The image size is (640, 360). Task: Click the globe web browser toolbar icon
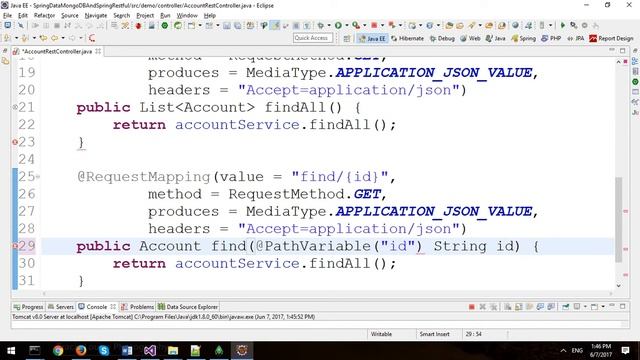[x=515, y=25]
